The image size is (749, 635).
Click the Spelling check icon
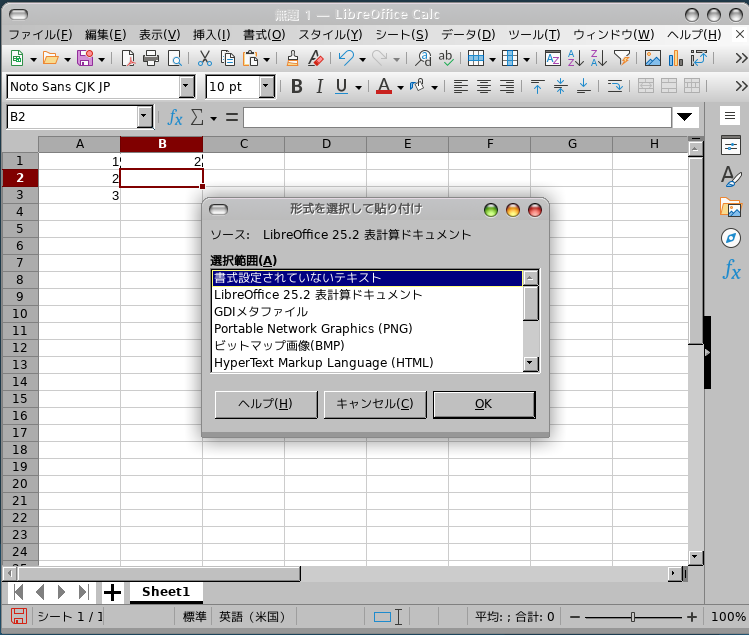point(446,59)
